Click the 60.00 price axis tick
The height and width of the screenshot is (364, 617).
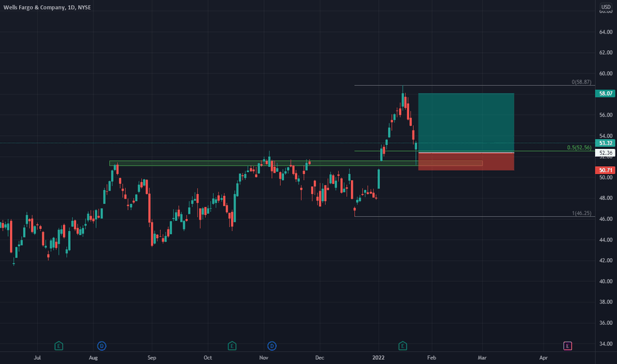606,73
